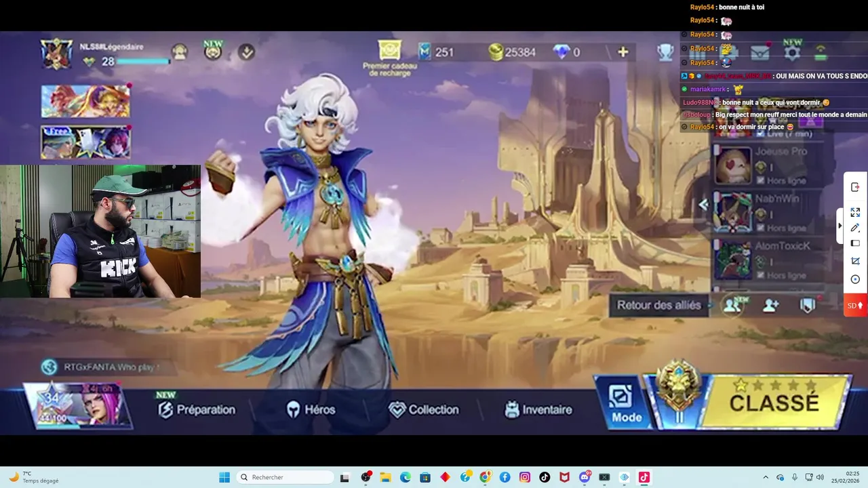
Task: Open the Retour des alliés button
Action: (658, 305)
